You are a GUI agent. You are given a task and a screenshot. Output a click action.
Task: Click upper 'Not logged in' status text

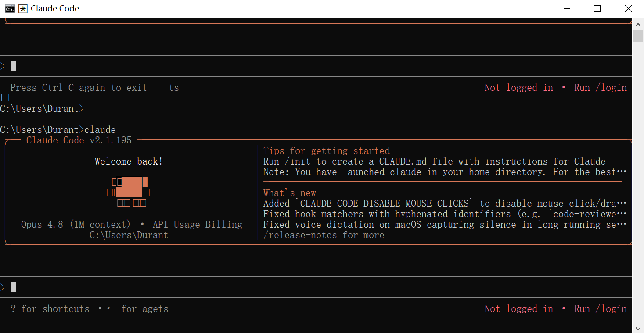pyautogui.click(x=518, y=88)
